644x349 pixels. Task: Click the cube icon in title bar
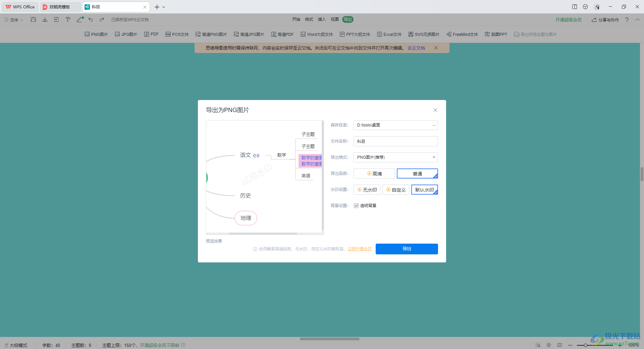(x=585, y=7)
